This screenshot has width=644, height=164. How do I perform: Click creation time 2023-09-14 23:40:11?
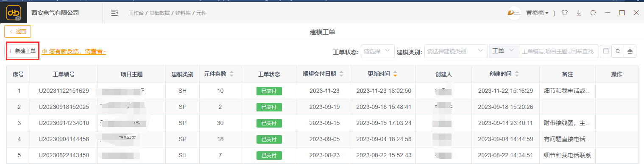[x=505, y=123]
